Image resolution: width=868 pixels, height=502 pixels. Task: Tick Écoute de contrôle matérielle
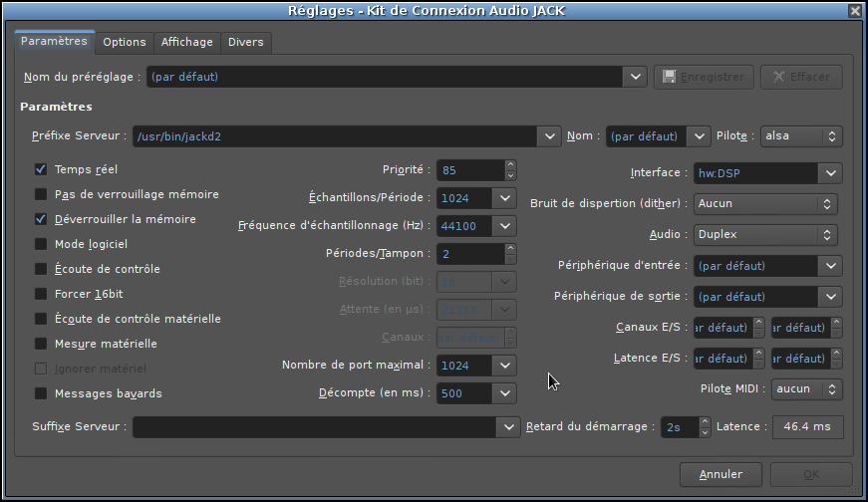41,319
